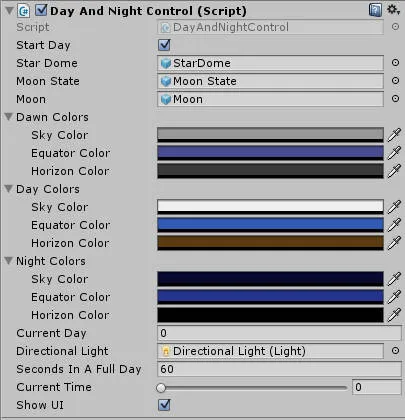
Task: Open the component help reference icon
Action: point(375,10)
